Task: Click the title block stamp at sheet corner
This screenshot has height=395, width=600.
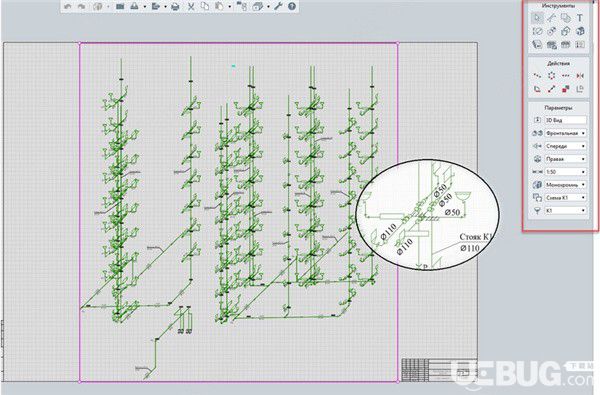Action: click(439, 370)
